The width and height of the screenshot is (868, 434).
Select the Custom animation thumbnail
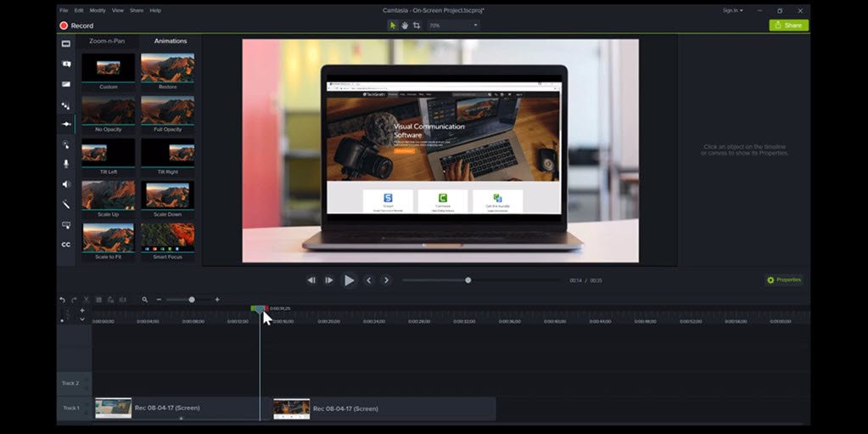[109, 71]
